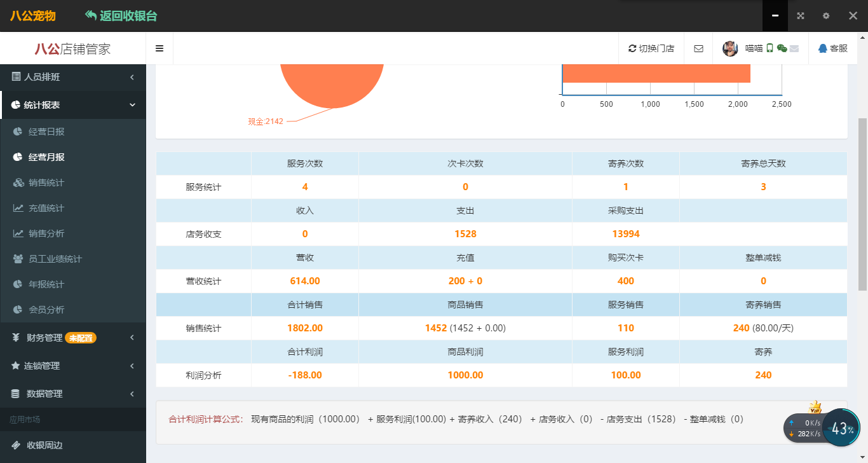This screenshot has height=463, width=868.
Task: Click the user avatar picture
Action: pos(731,48)
